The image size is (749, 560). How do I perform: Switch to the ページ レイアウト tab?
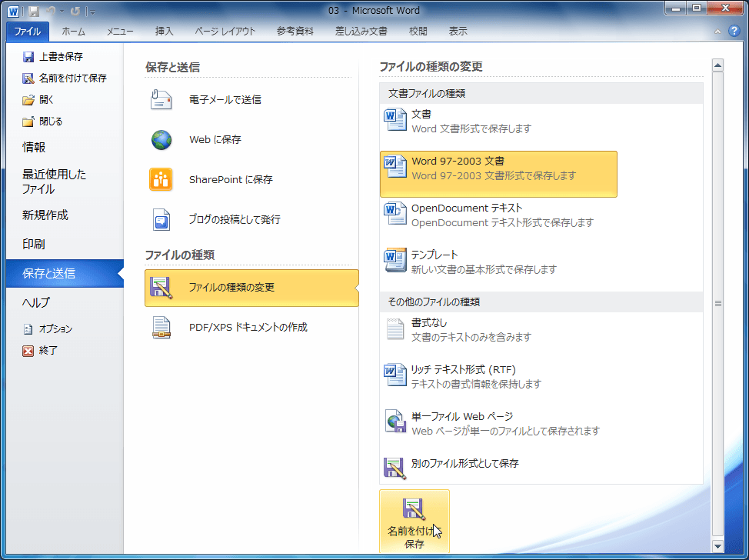pos(225,32)
